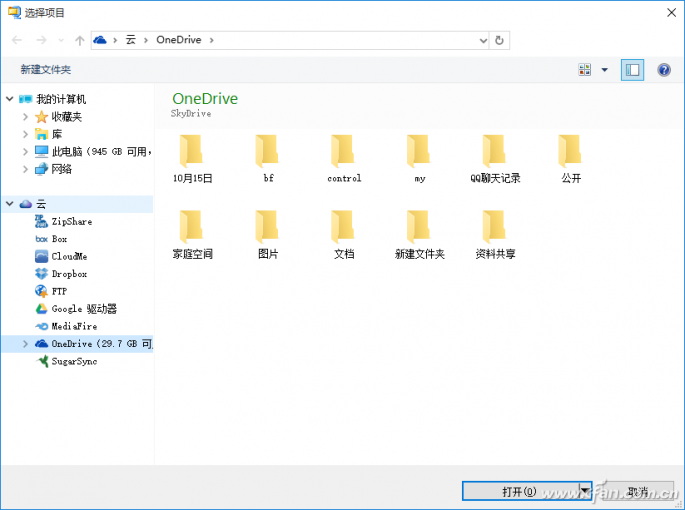The image size is (685, 510).
Task: Open the view options dropdown arrow
Action: coord(605,69)
